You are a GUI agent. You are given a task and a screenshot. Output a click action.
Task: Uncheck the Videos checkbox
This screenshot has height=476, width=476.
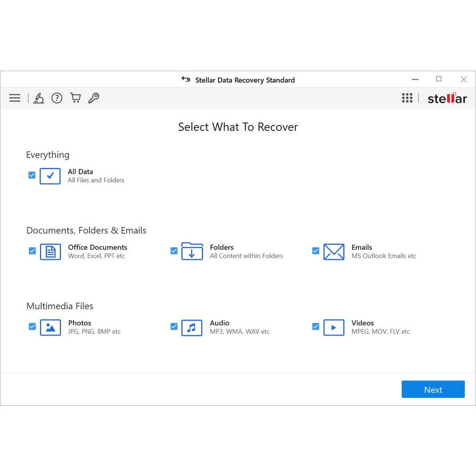coord(316,327)
